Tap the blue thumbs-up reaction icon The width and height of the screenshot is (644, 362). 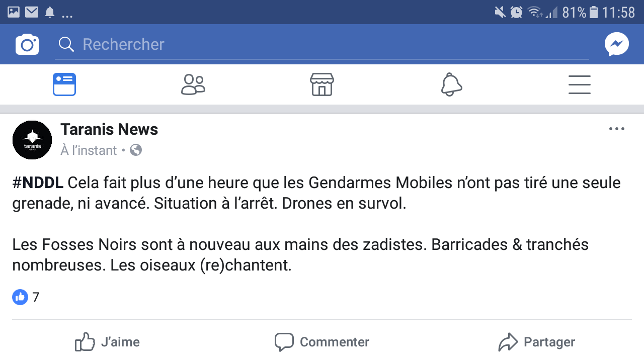point(20,297)
